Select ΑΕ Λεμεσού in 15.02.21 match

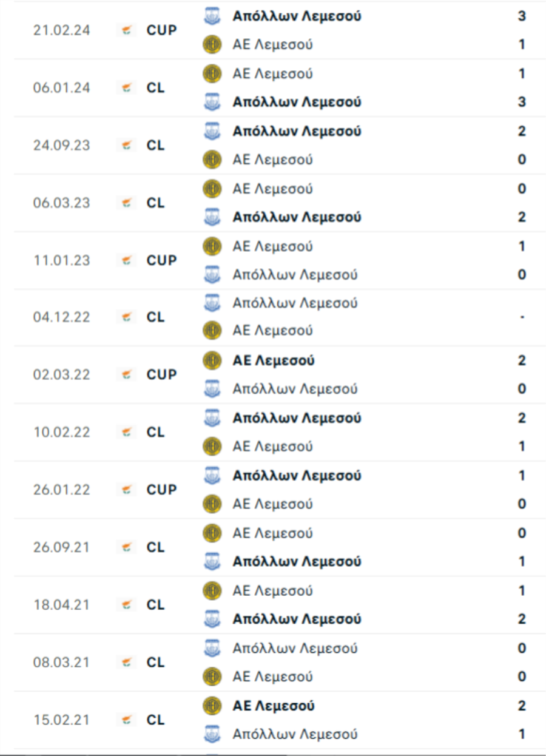click(x=274, y=706)
